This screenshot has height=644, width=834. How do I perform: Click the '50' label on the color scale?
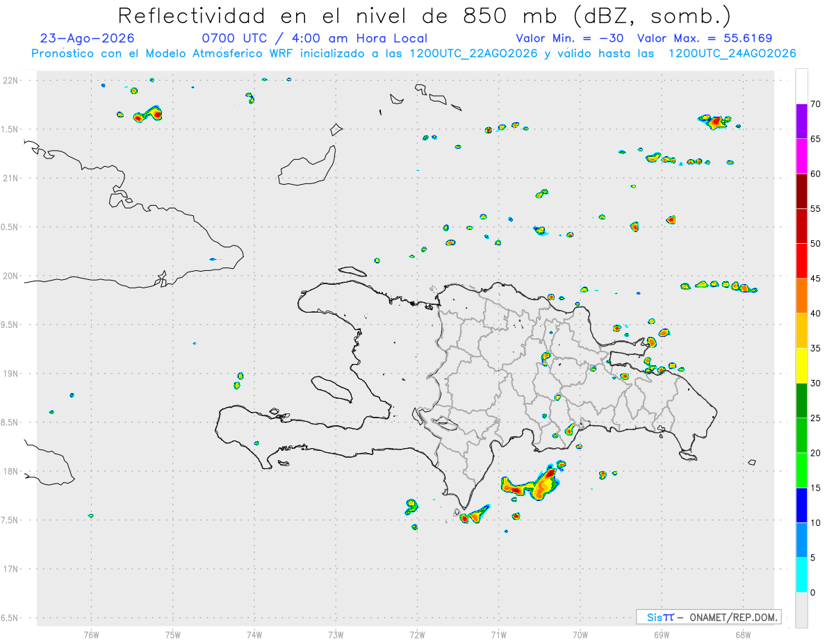tap(816, 244)
